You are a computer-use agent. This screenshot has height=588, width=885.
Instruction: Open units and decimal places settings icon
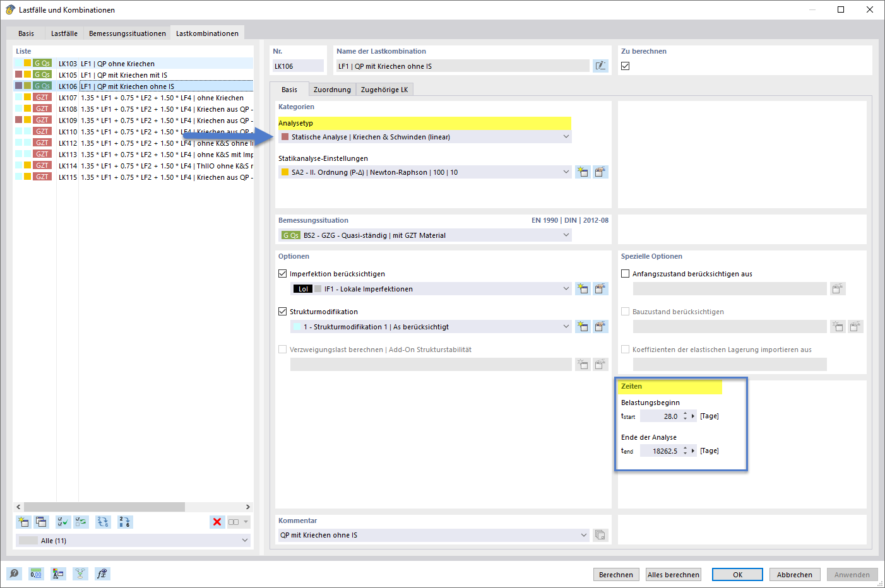(36, 573)
